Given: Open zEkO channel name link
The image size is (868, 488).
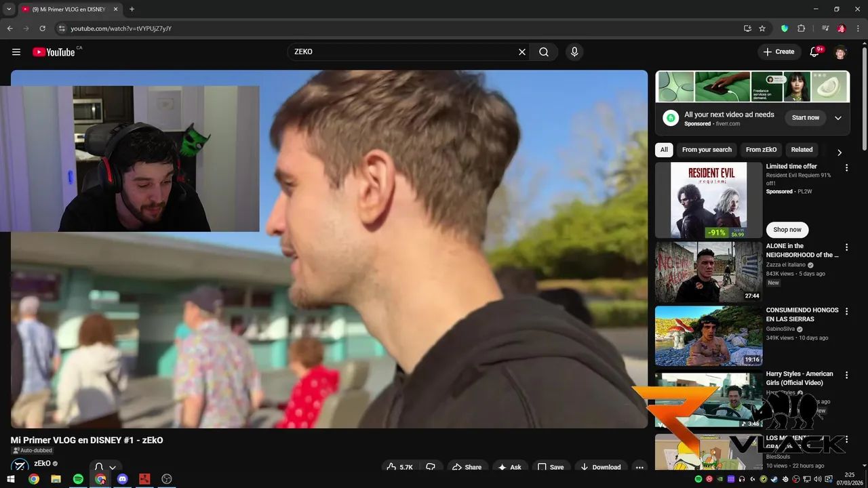Looking at the screenshot, I should [42, 464].
